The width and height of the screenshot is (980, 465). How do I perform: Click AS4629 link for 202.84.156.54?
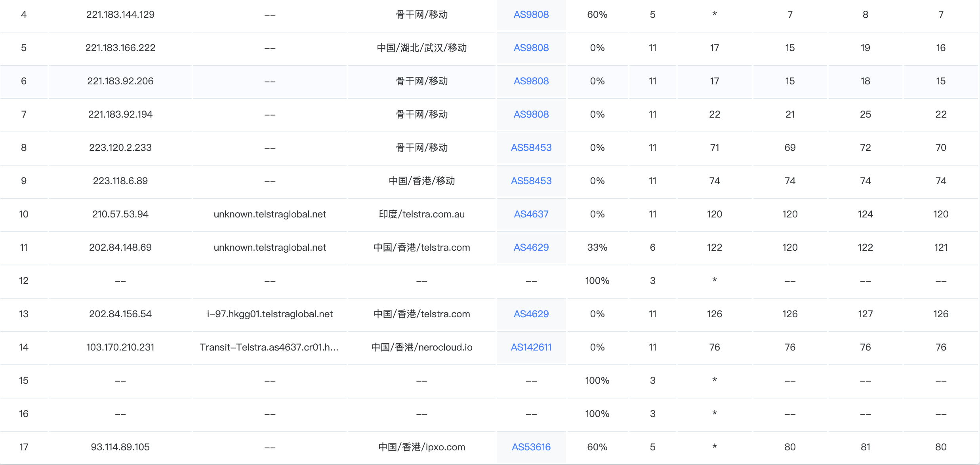tap(531, 314)
